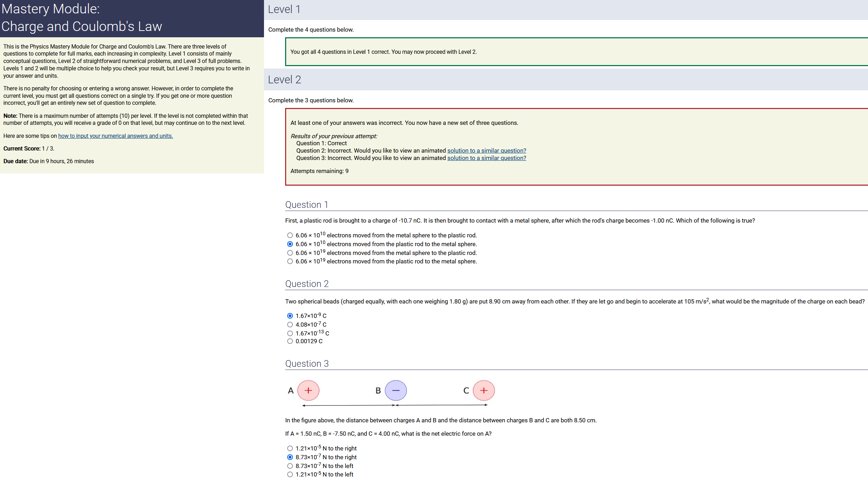Choose 6.06 × 10^19 electrons rod-to-sphere answer
The height and width of the screenshot is (480, 868).
tap(290, 261)
